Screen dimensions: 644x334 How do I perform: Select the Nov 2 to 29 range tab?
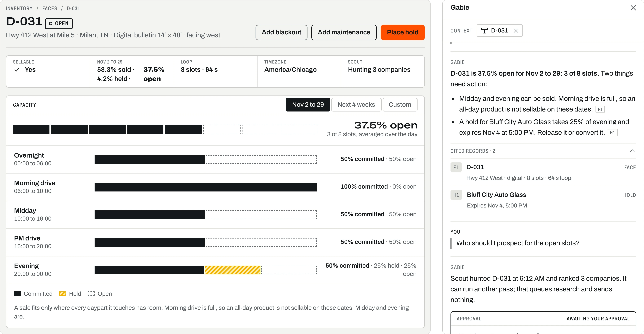[x=308, y=105]
